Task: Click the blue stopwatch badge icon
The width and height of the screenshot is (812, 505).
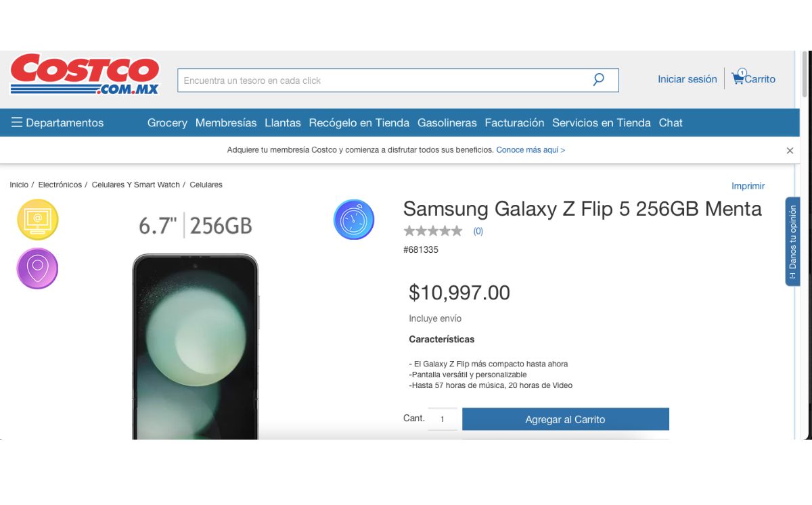Action: point(354,220)
